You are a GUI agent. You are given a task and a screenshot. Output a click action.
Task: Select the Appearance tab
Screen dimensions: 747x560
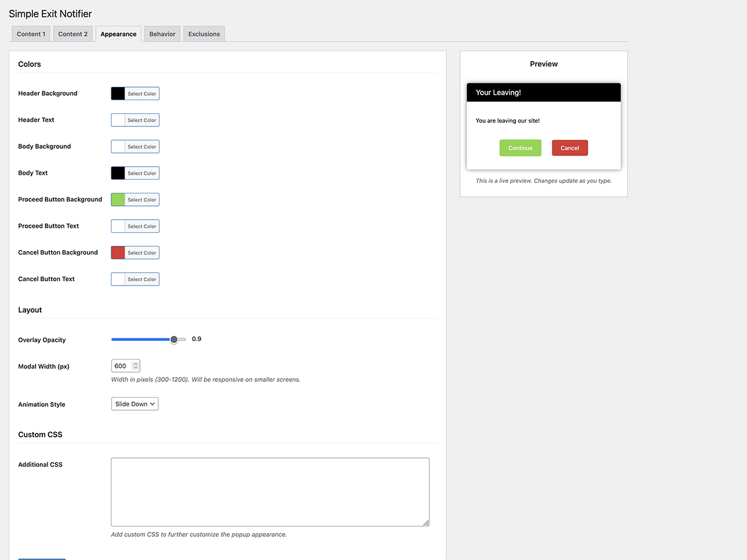[x=118, y=34]
